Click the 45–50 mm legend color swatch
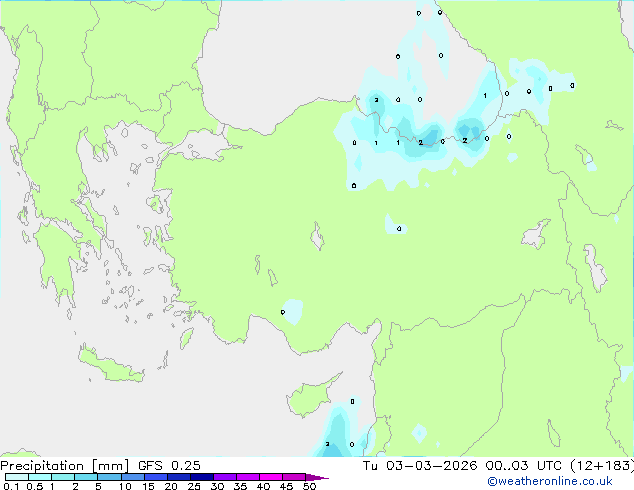This screenshot has height=490, width=634. pos(294,477)
